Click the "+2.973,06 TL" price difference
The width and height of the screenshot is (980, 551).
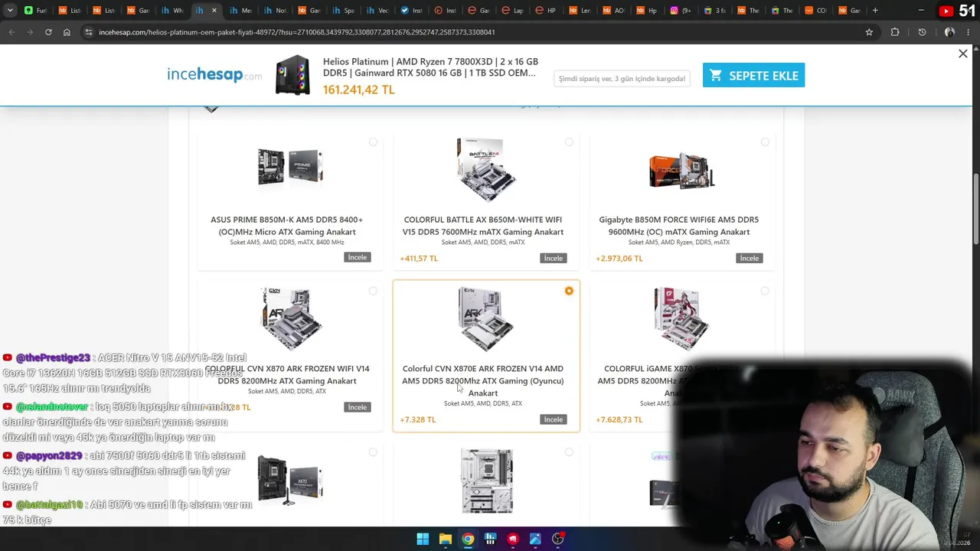tap(619, 259)
